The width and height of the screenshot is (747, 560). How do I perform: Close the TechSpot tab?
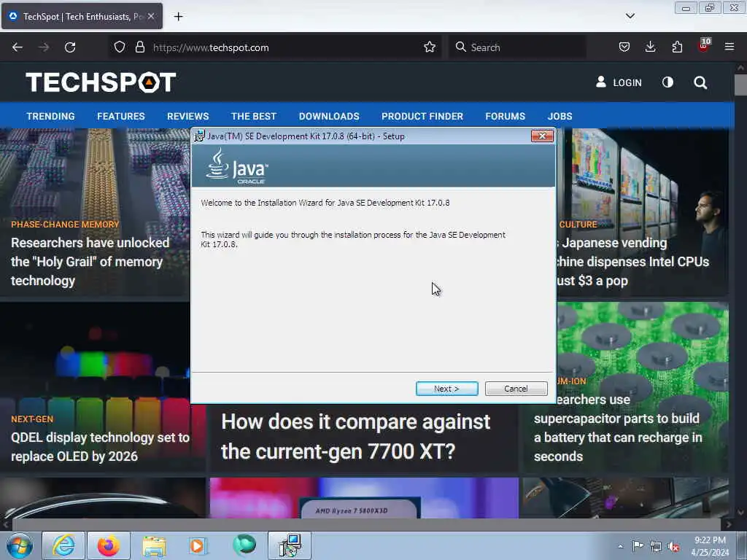tap(151, 16)
